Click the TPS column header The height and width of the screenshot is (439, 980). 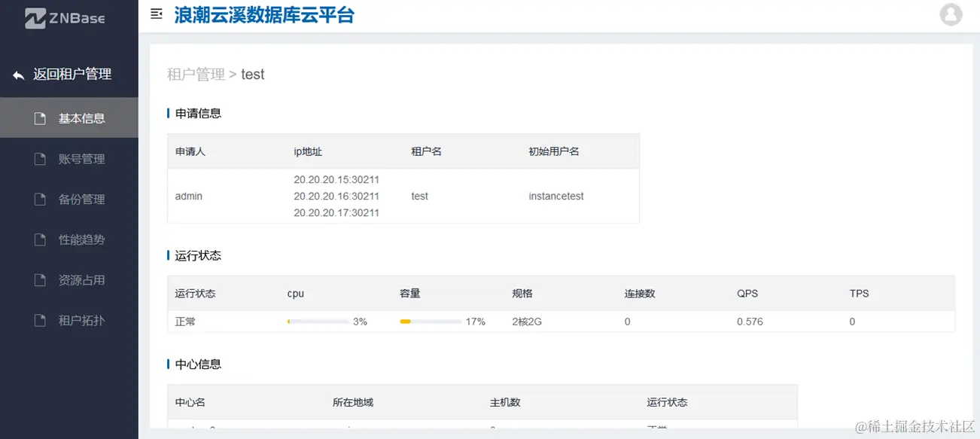coord(860,294)
